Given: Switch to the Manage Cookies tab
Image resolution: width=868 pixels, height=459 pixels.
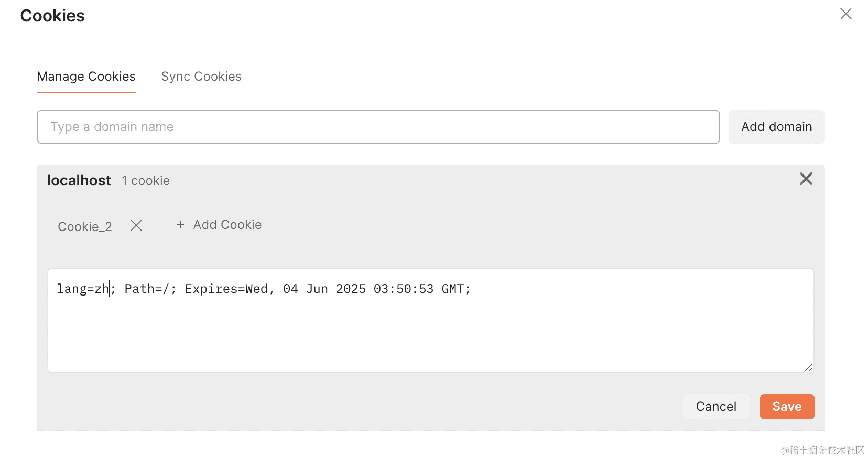Looking at the screenshot, I should coord(86,76).
